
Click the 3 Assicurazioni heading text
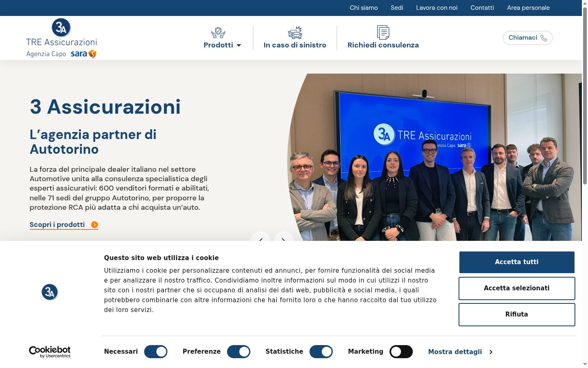pos(105,107)
